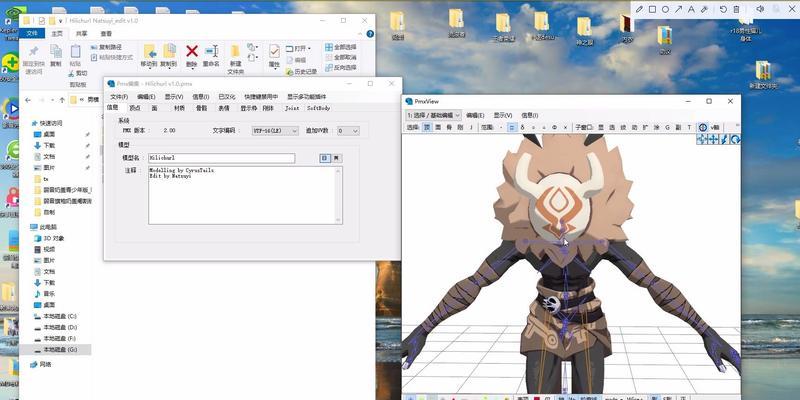Switch to the 顶点 tab in Pmx editor

pyautogui.click(x=135, y=108)
